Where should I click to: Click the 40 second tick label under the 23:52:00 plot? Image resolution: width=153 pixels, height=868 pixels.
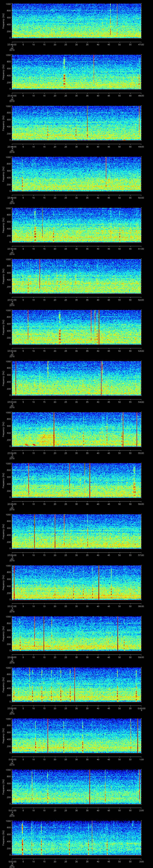(x=98, y=351)
